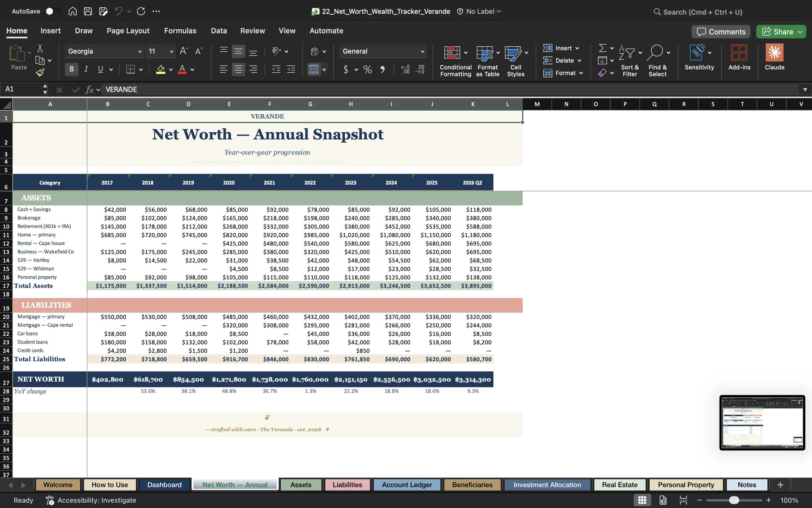The height and width of the screenshot is (508, 812).
Task: Open the Formulas ribbon tab
Action: (x=180, y=31)
